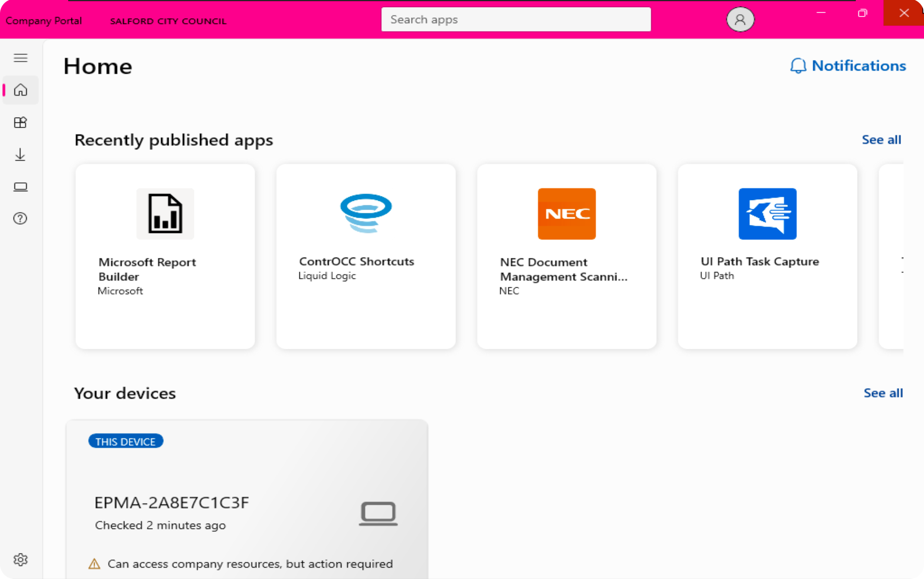See all of your devices
Viewport: 924px width, 579px height.
tap(883, 393)
